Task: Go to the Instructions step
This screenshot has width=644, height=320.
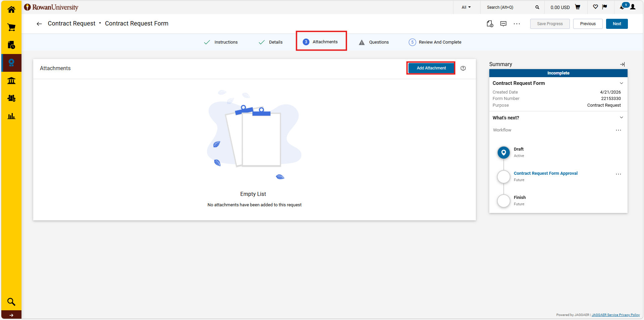Action: pos(221,42)
